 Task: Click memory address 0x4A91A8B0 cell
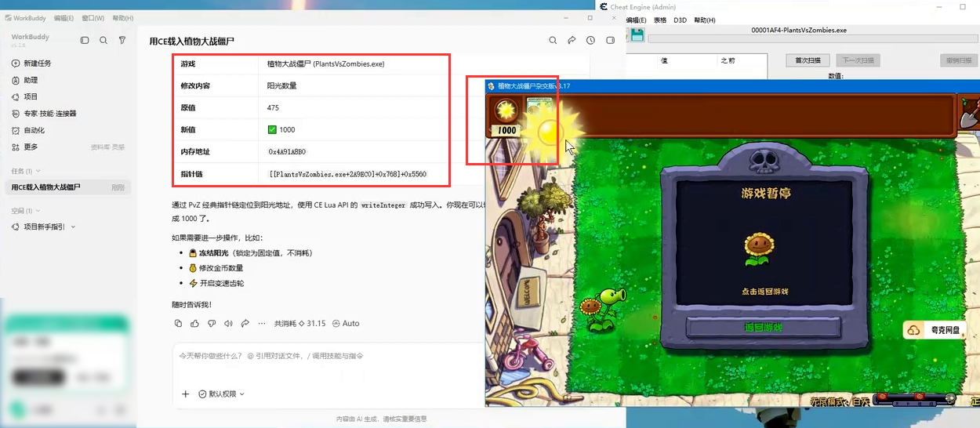(x=287, y=151)
